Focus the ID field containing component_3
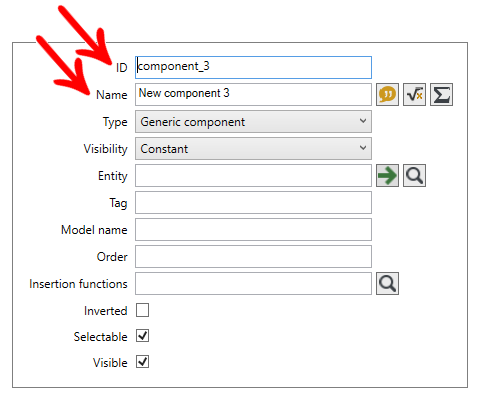 (253, 68)
